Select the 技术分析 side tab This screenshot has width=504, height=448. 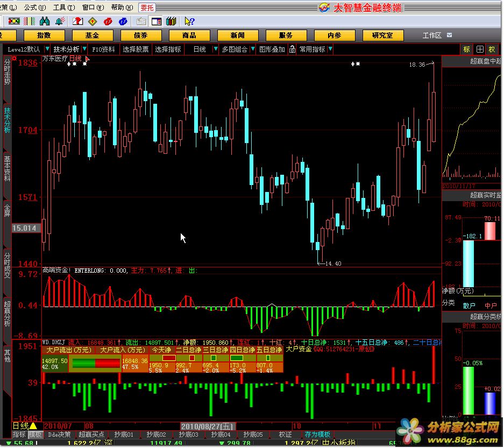pyautogui.click(x=7, y=120)
